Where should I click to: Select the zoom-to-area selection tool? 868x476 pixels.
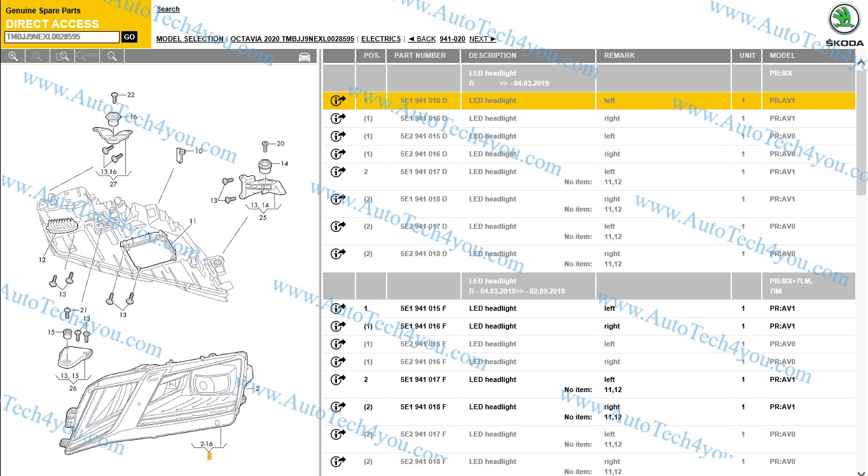tap(62, 57)
